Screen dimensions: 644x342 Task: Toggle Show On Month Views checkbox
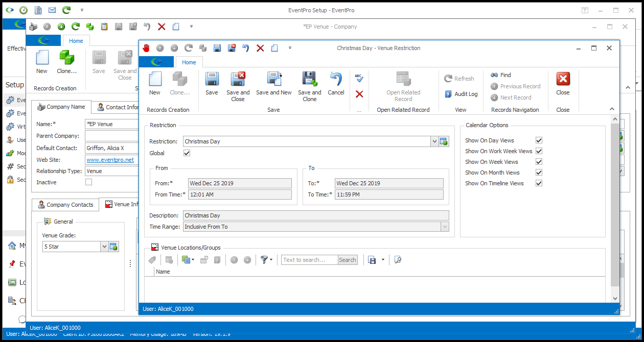539,173
